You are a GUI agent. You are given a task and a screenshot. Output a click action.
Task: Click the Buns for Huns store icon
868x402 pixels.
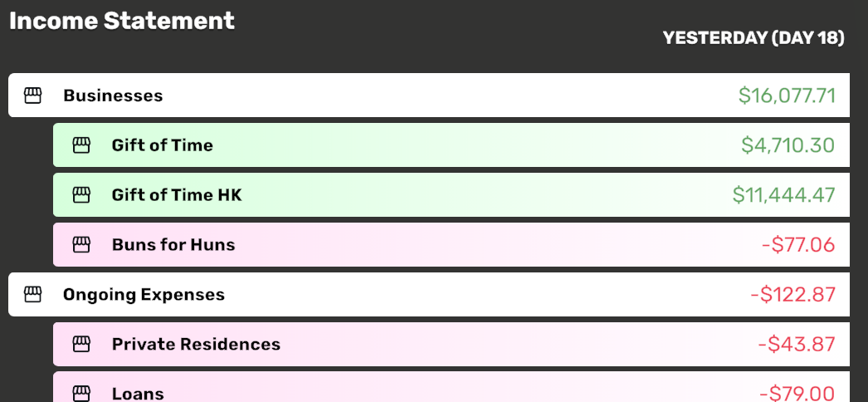81,245
